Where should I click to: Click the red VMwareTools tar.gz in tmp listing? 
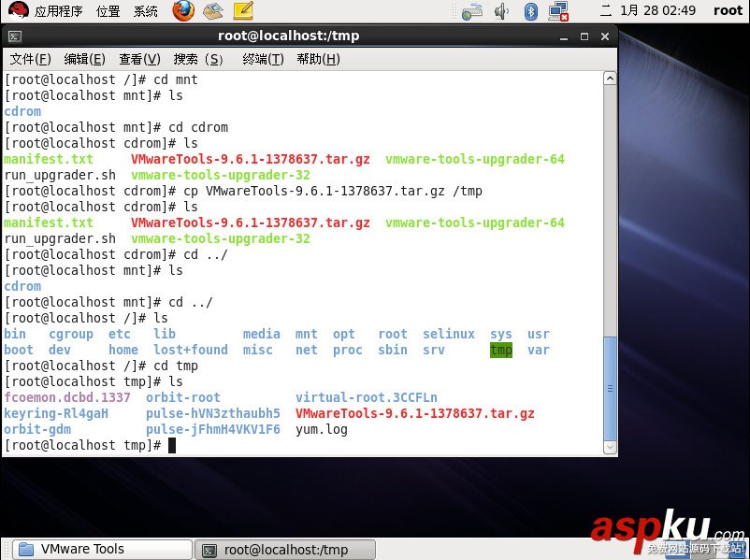pos(415,413)
